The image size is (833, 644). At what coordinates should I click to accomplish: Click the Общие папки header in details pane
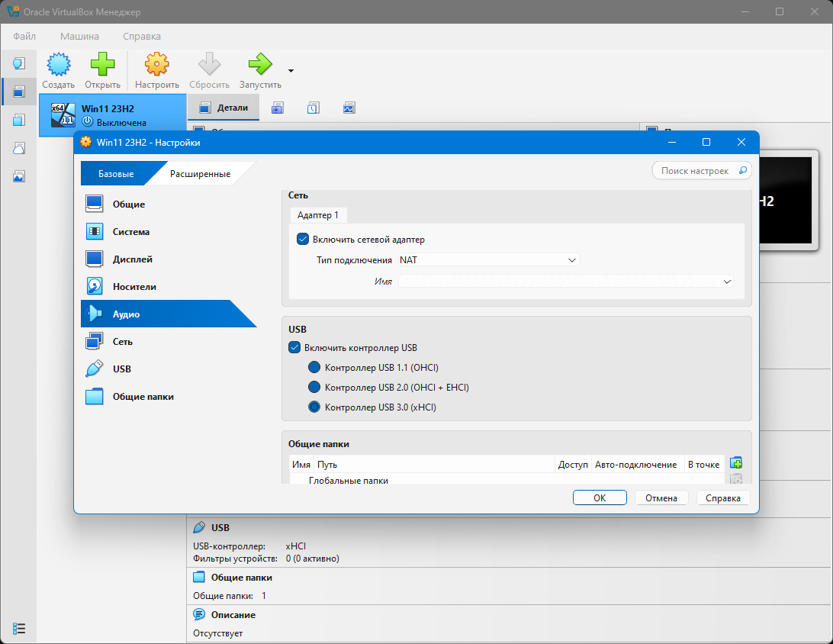tap(241, 577)
